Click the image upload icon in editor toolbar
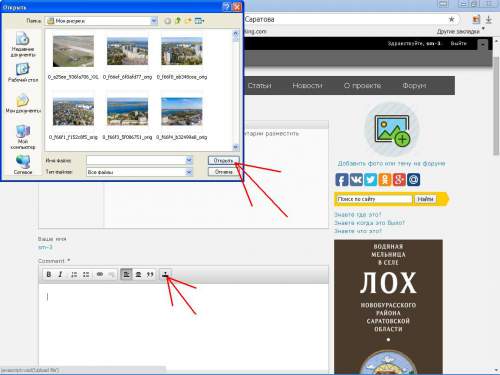This screenshot has width=500, height=375. pyautogui.click(x=165, y=274)
